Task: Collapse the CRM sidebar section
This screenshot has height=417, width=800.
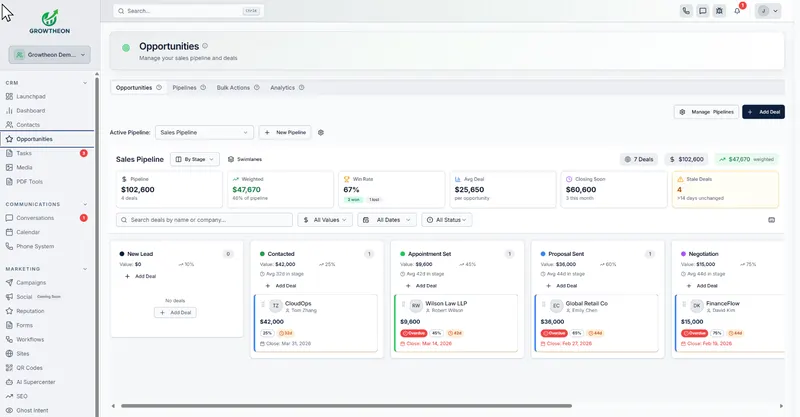Action: [85, 83]
